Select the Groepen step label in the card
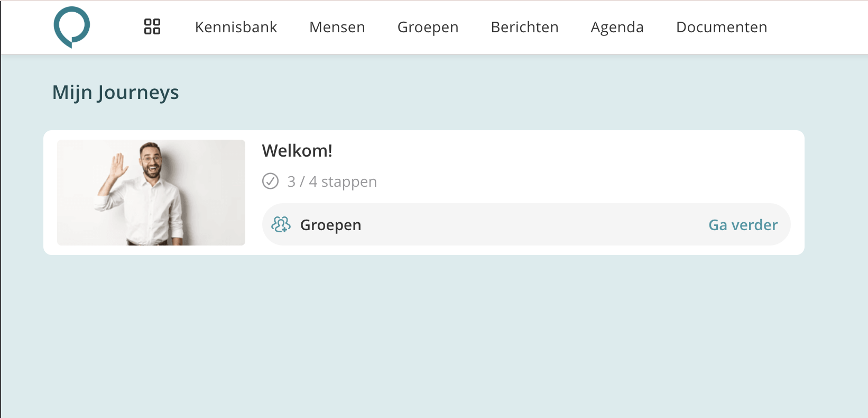Viewport: 868px width, 418px height. [330, 225]
